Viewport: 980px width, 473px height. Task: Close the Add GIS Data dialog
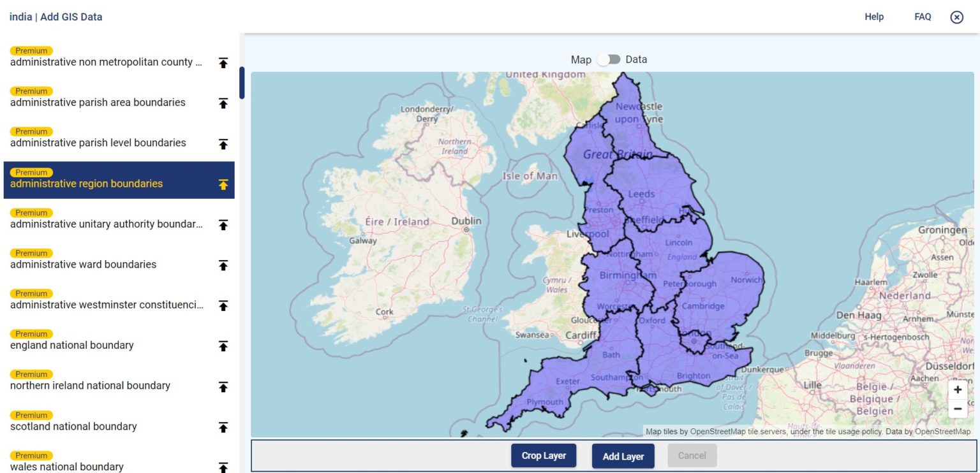[956, 17]
